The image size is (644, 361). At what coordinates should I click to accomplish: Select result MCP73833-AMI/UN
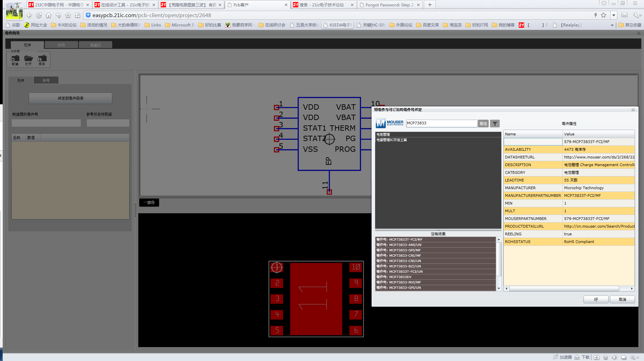coord(436,245)
